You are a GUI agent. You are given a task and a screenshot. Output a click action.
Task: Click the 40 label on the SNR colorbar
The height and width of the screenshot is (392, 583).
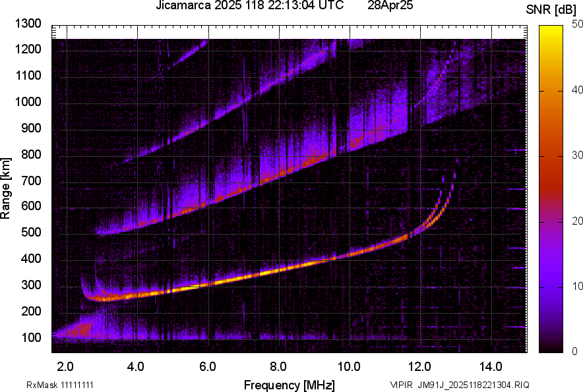[x=578, y=90]
